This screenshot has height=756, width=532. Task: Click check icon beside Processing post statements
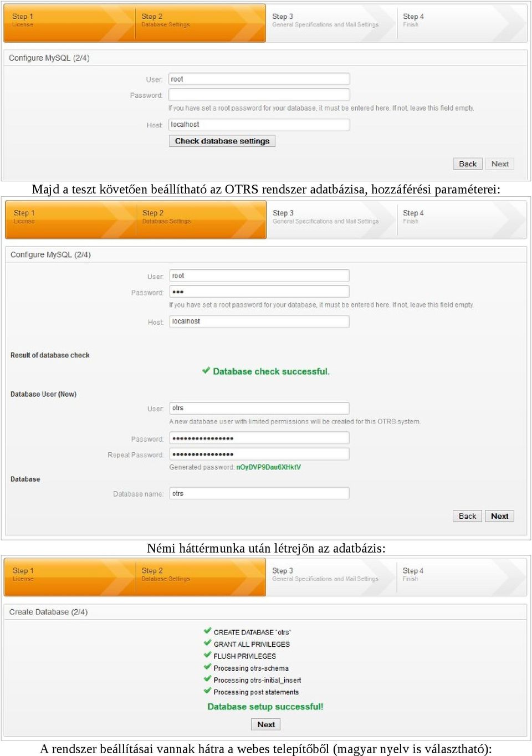(207, 691)
